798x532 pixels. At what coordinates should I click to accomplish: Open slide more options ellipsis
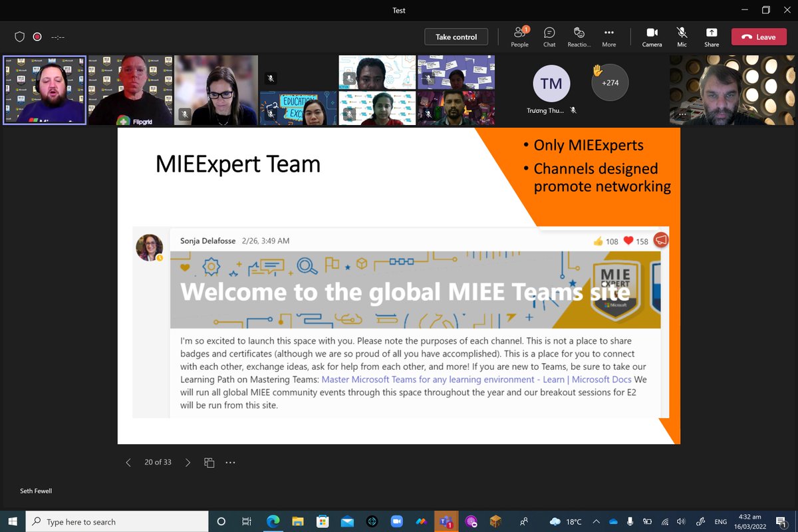[x=230, y=462]
